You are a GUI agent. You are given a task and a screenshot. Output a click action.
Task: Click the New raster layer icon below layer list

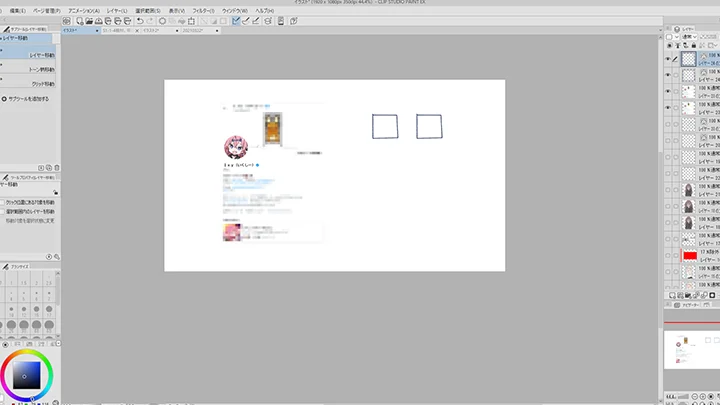[672, 295]
